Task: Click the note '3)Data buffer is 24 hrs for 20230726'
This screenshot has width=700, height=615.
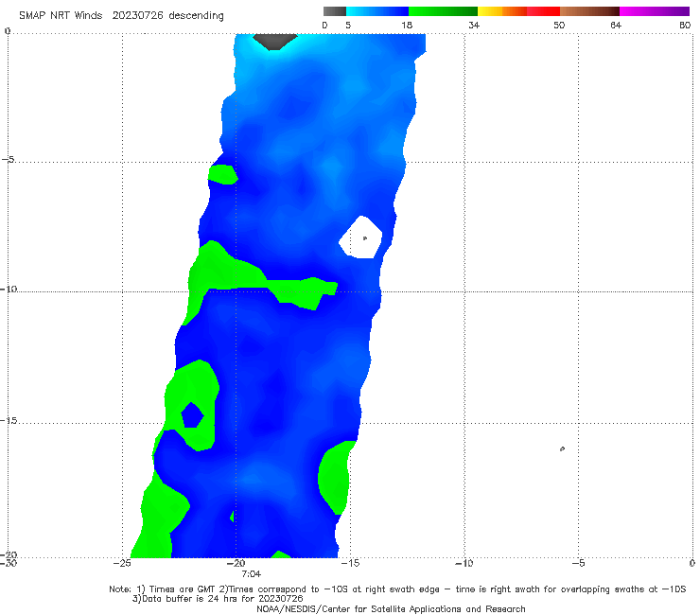Action: tap(218, 599)
